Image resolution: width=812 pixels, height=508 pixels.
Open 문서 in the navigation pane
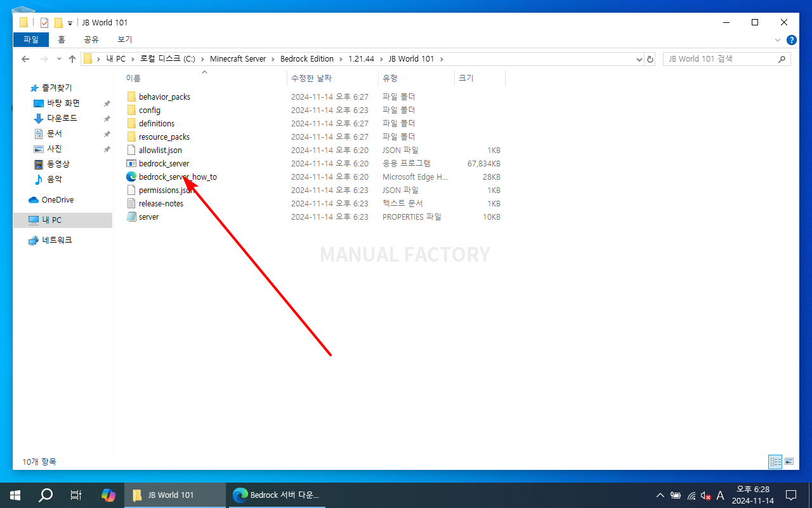(55, 133)
